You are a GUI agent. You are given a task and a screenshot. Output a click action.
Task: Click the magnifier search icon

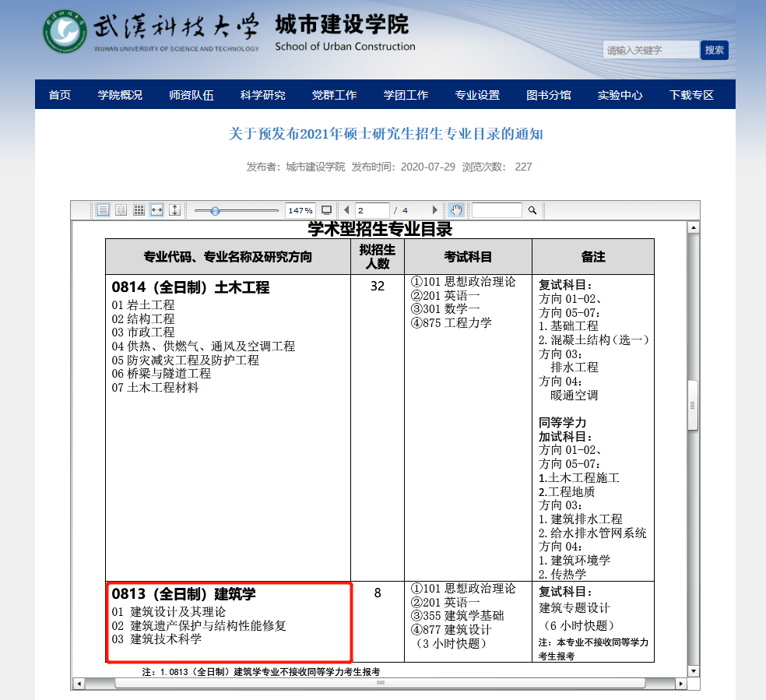click(532, 210)
